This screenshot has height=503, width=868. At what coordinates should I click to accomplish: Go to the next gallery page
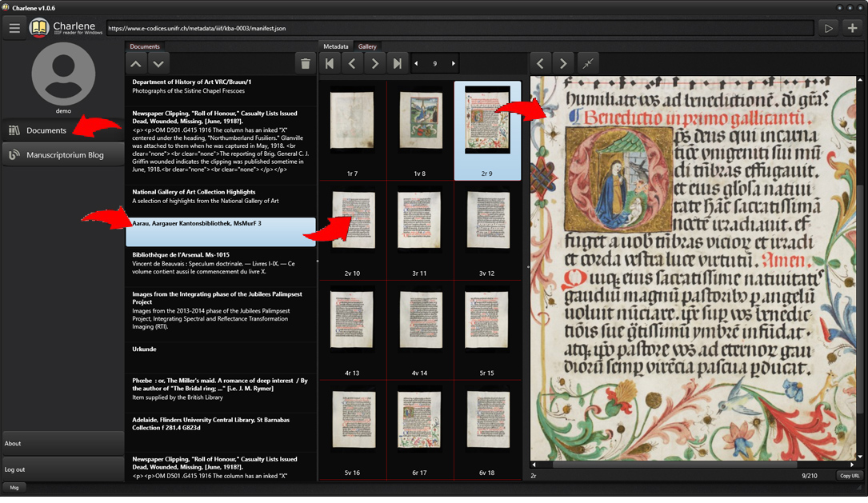(x=374, y=64)
